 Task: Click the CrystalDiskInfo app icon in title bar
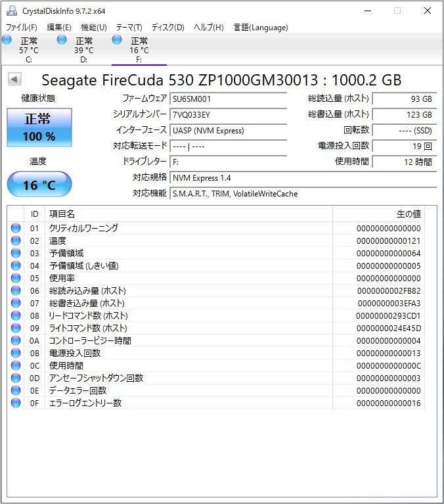point(11,11)
